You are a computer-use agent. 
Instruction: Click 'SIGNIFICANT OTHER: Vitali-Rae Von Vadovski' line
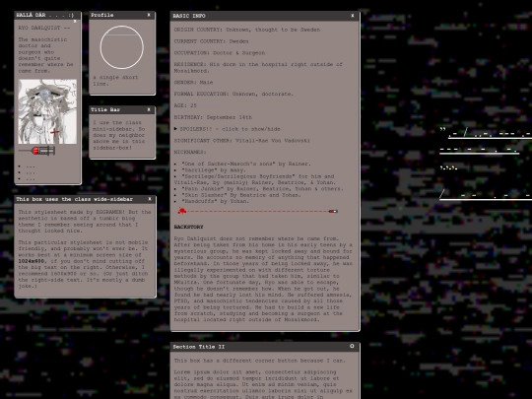[242, 141]
